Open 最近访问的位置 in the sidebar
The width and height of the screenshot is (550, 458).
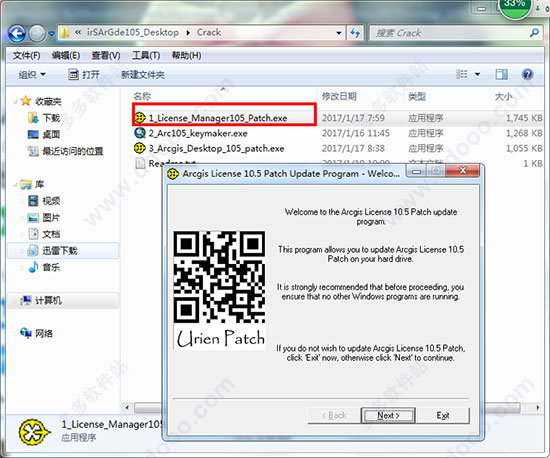73,151
